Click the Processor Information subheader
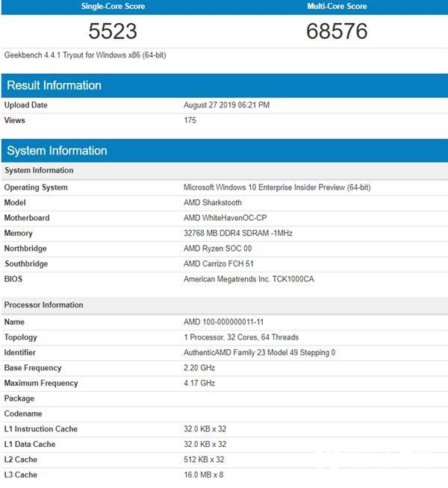Screen dimensions: 448x488 click(225, 305)
